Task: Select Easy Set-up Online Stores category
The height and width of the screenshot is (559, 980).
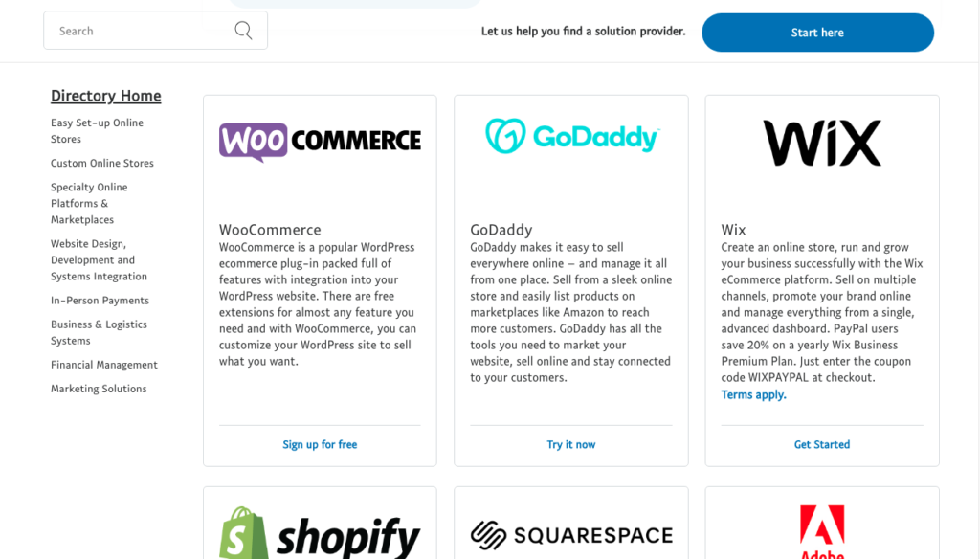Action: 97,131
